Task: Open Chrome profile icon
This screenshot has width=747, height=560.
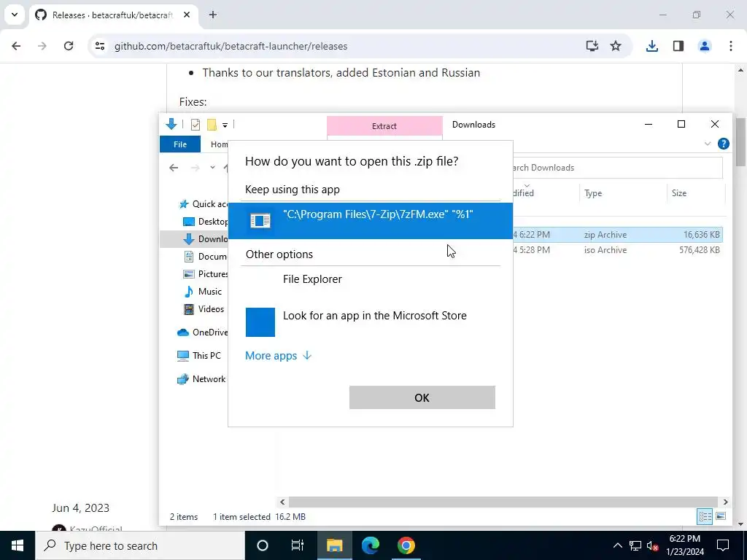Action: 705,46
